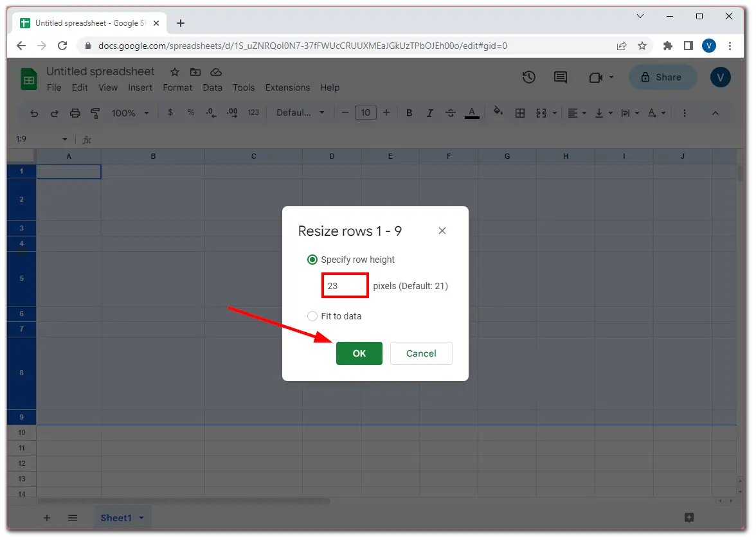Click the Print icon
756x541 pixels.
pos(75,112)
